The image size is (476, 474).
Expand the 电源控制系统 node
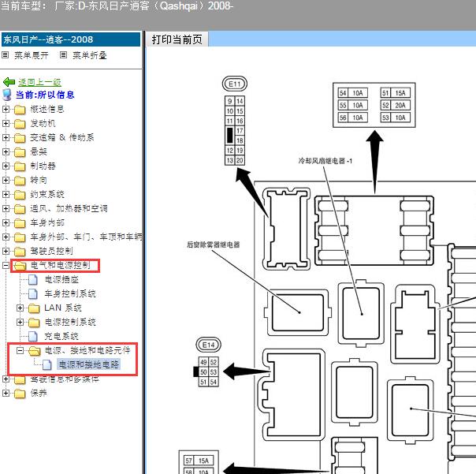click(20, 322)
